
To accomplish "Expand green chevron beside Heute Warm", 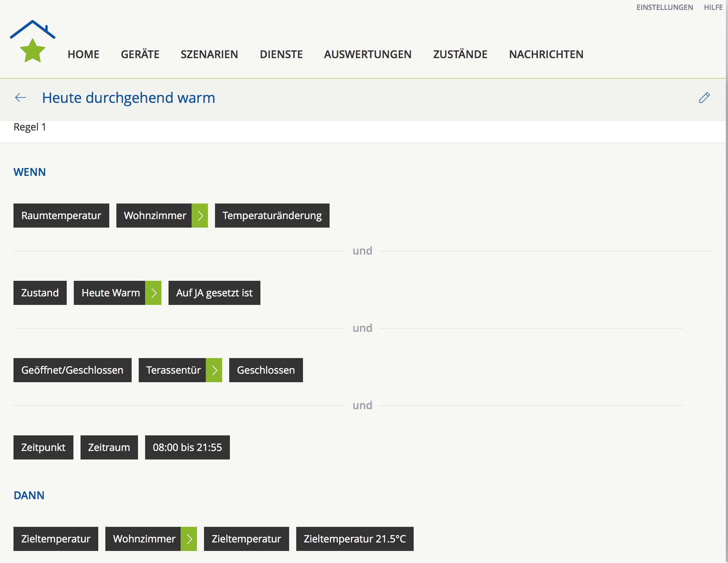I will point(153,293).
